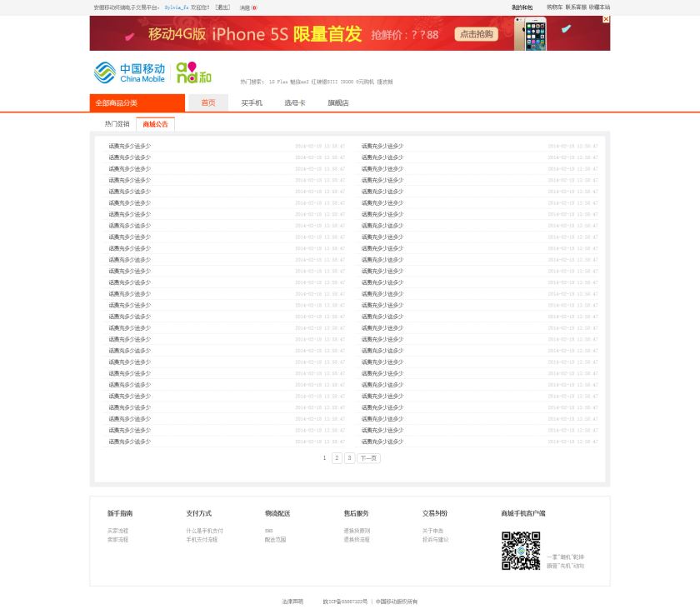
Task: Go to pagination page 2
Action: (x=337, y=457)
